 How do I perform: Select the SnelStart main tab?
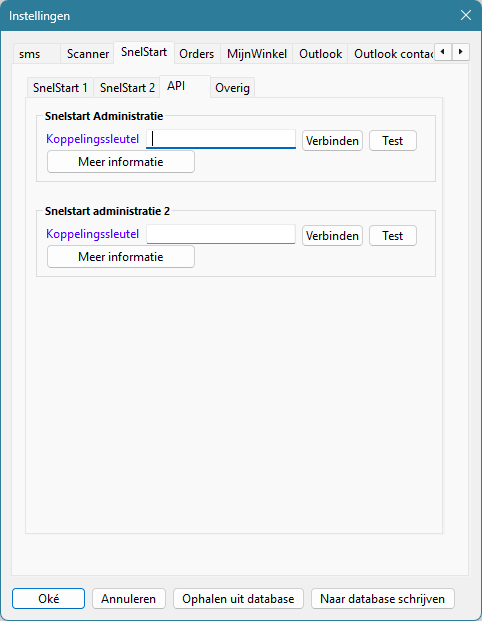point(144,52)
